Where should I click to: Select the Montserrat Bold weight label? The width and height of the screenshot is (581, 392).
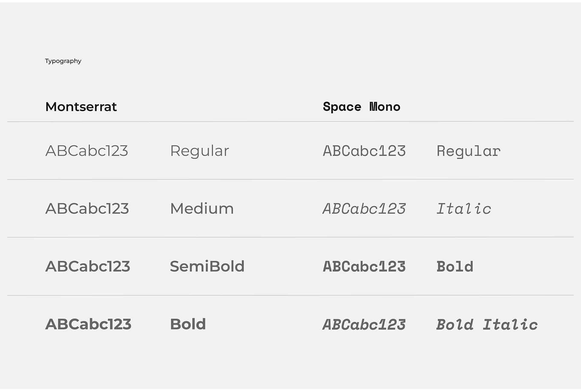coord(188,324)
